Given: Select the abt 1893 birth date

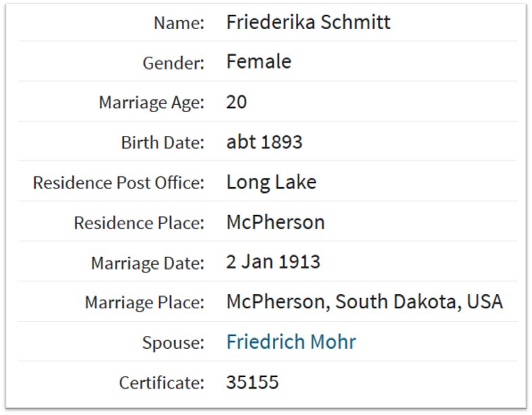Looking at the screenshot, I should pyautogui.click(x=264, y=141).
